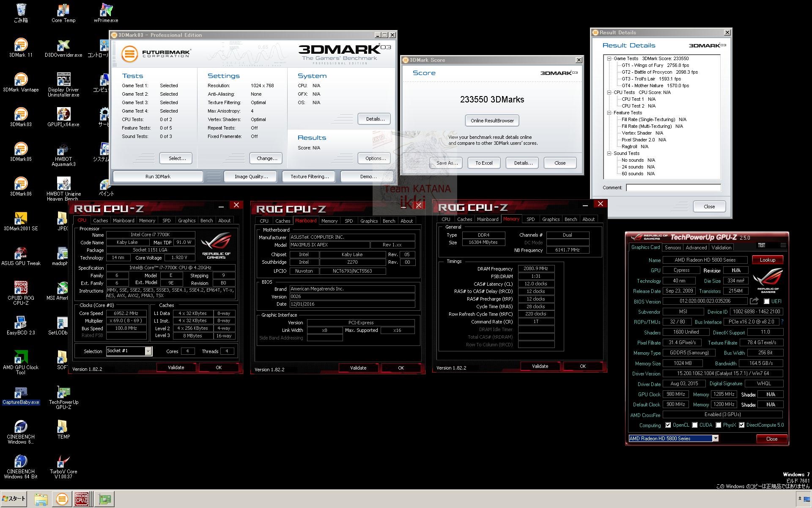The image size is (812, 508).
Task: Open the 3DMark2001 SE desktop shortcut
Action: coord(21,221)
